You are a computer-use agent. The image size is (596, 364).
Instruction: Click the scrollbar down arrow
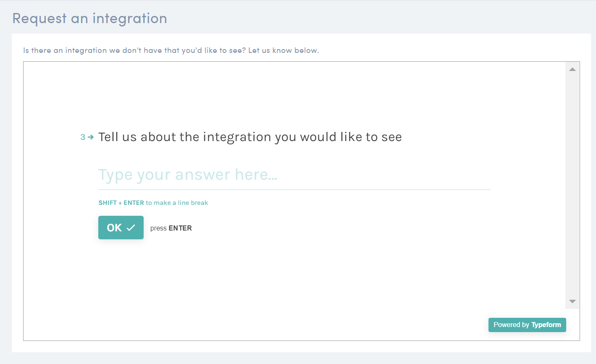(x=572, y=301)
